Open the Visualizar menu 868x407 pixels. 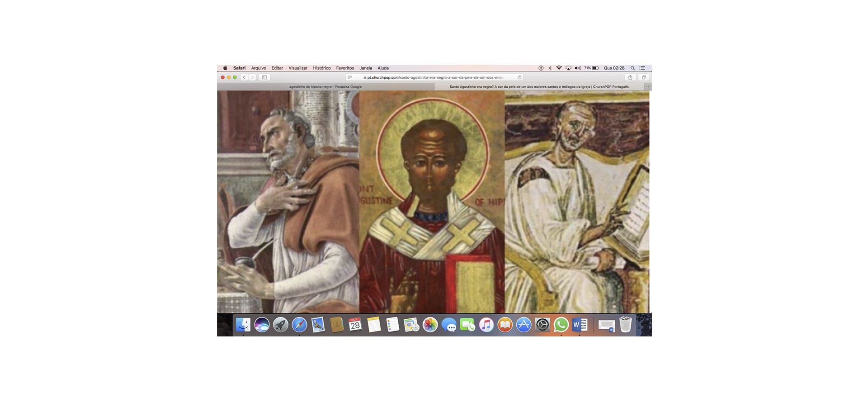pos(298,68)
